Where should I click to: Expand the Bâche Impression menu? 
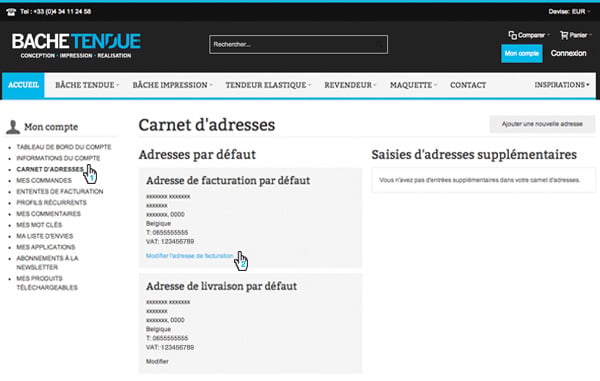173,85
